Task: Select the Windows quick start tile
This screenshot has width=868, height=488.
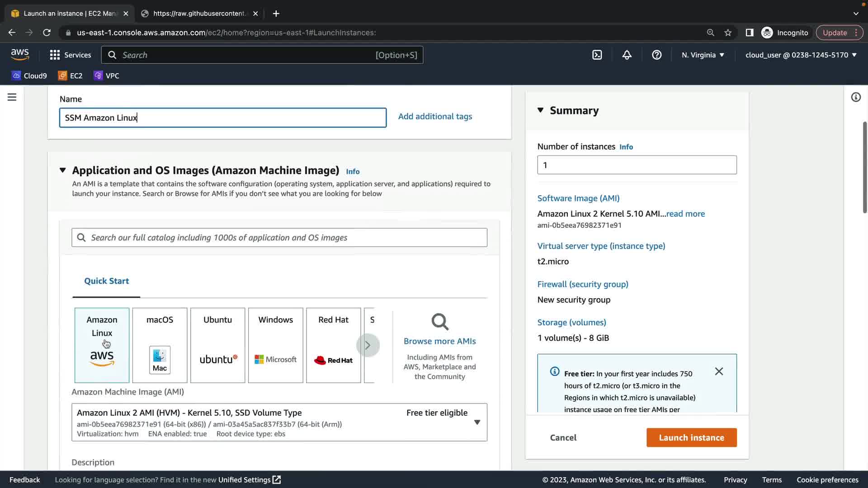Action: click(275, 345)
